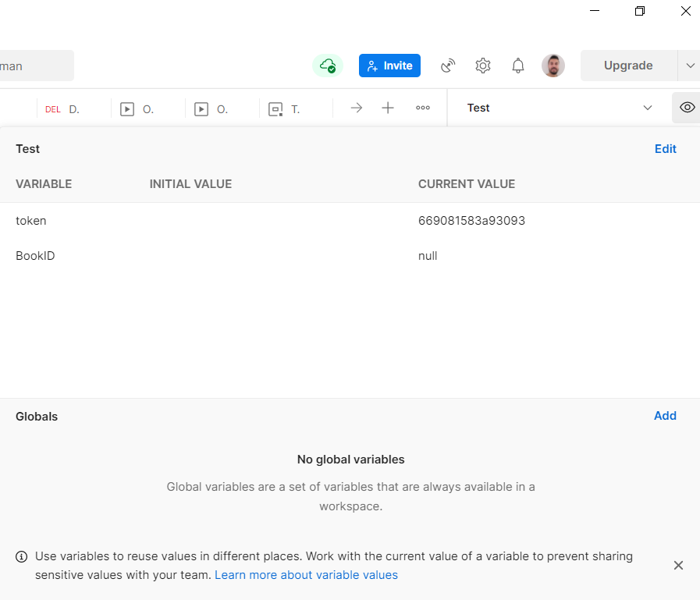The height and width of the screenshot is (600, 700).
Task: Click the Invite button
Action: (389, 66)
